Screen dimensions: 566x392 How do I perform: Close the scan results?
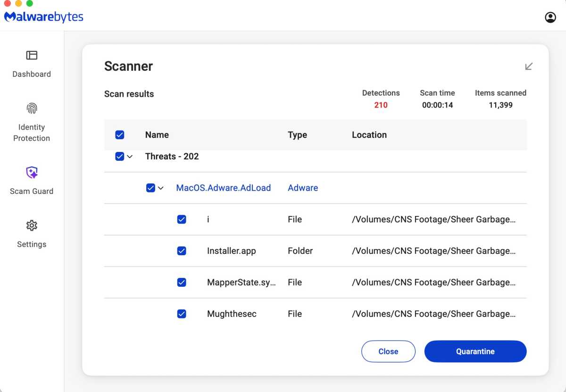(388, 351)
